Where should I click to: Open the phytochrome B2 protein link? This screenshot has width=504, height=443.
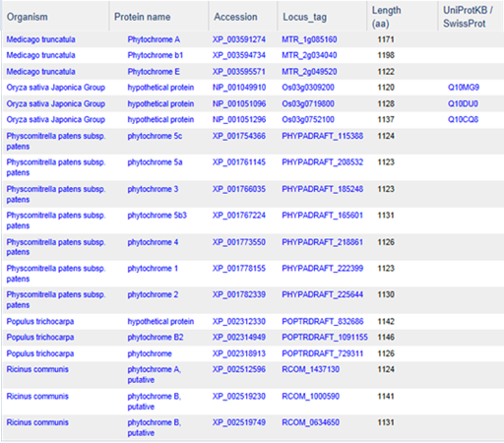pos(156,338)
